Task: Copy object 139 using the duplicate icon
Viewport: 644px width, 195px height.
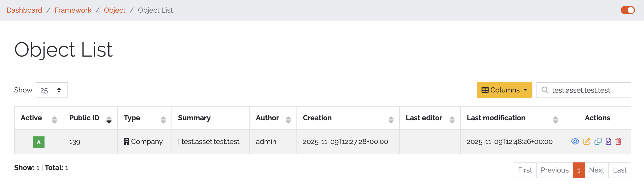Action: click(598, 141)
